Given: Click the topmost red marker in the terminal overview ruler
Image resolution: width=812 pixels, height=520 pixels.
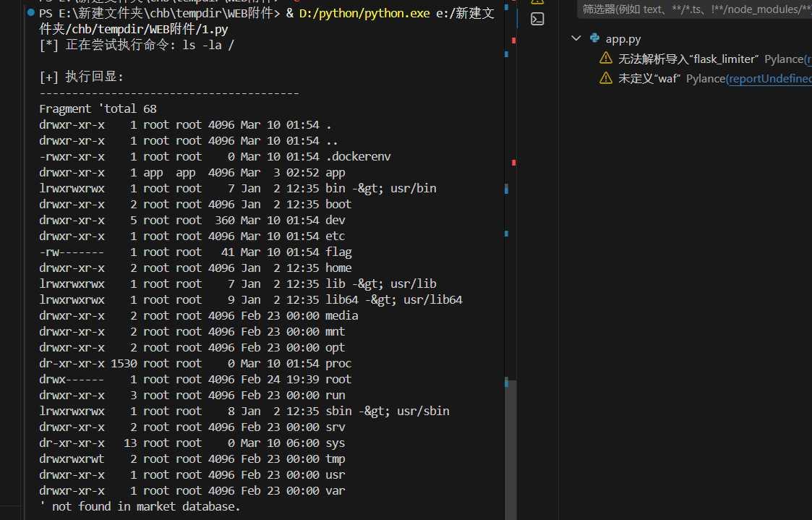Looking at the screenshot, I should [x=513, y=40].
